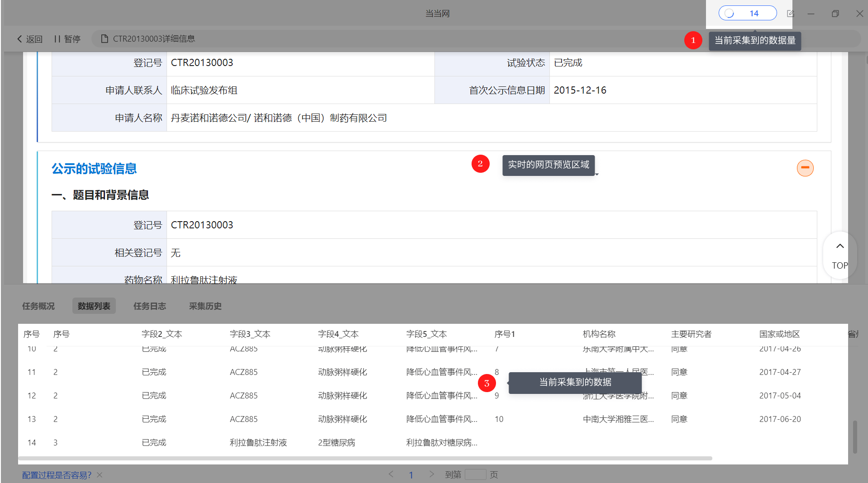This screenshot has height=483, width=868.
Task: Click the CTR20130003详细信息 document icon
Action: [x=105, y=39]
